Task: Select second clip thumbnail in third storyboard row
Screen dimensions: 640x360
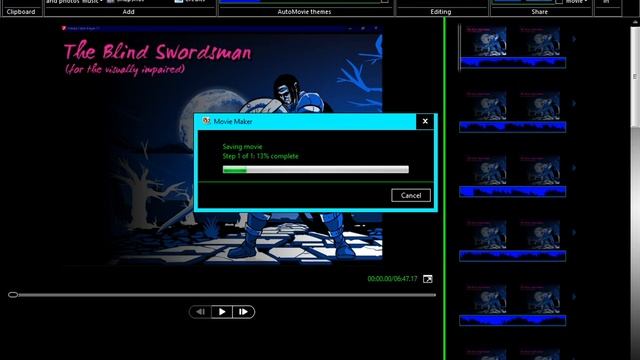Action: click(x=540, y=170)
